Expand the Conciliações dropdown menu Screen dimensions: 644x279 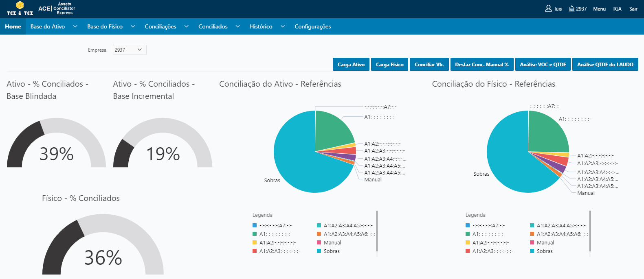[186, 26]
